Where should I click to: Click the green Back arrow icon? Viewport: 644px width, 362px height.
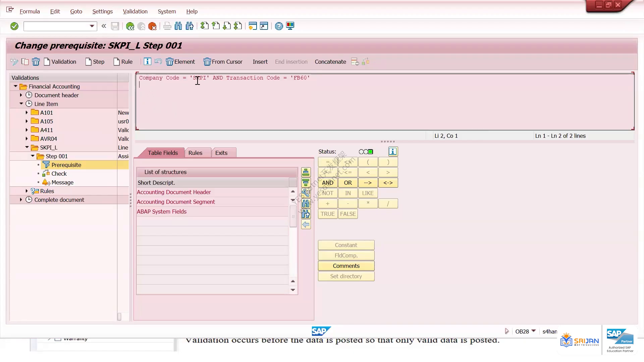pos(130,26)
